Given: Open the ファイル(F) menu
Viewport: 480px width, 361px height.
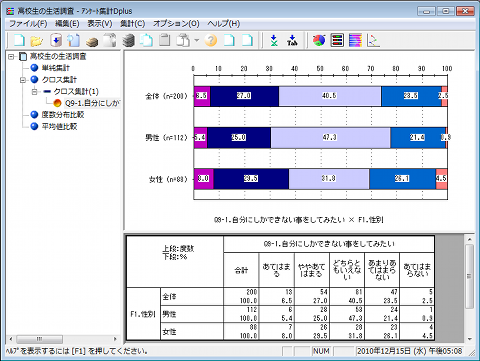Looking at the screenshot, I should tap(28, 24).
